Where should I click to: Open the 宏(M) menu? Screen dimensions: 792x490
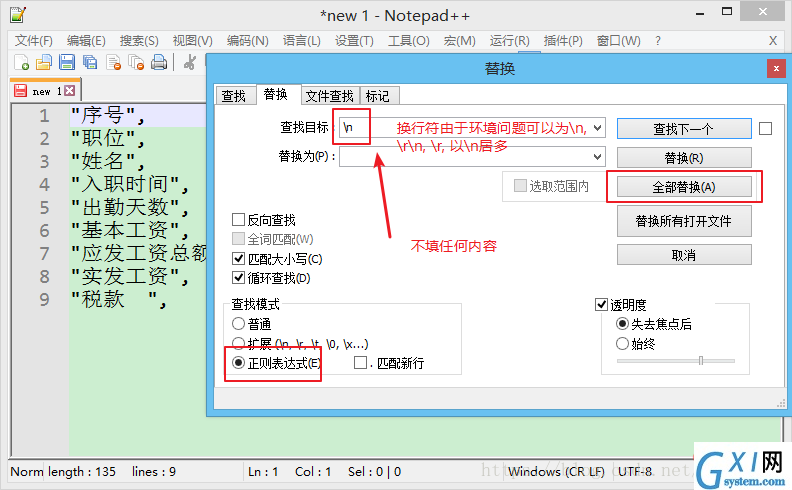[460, 40]
